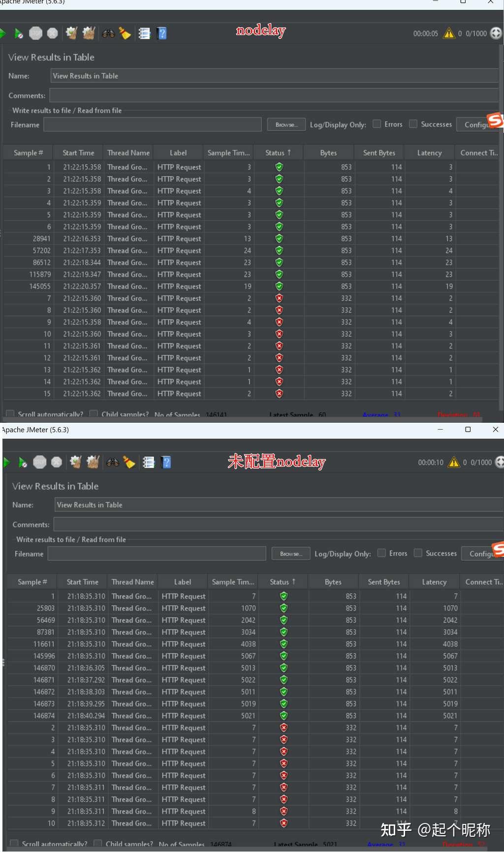
Task: Click the green Start icon in the nodelay window
Action: (2, 33)
